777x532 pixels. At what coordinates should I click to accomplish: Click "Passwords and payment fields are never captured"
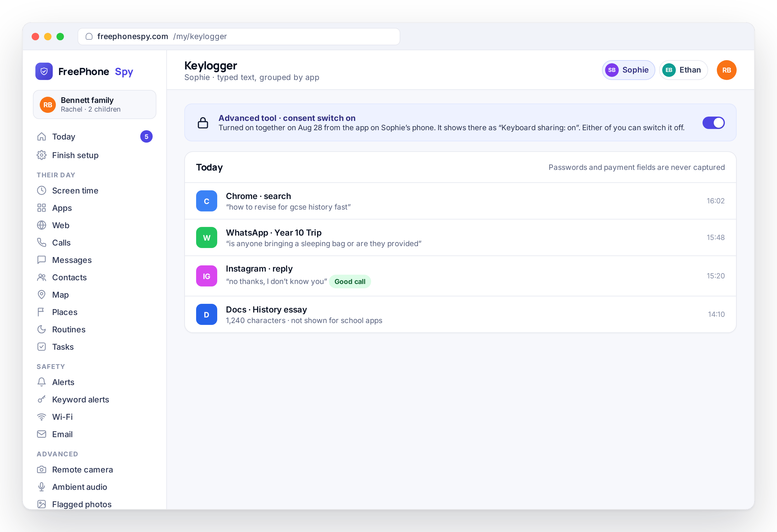(636, 167)
